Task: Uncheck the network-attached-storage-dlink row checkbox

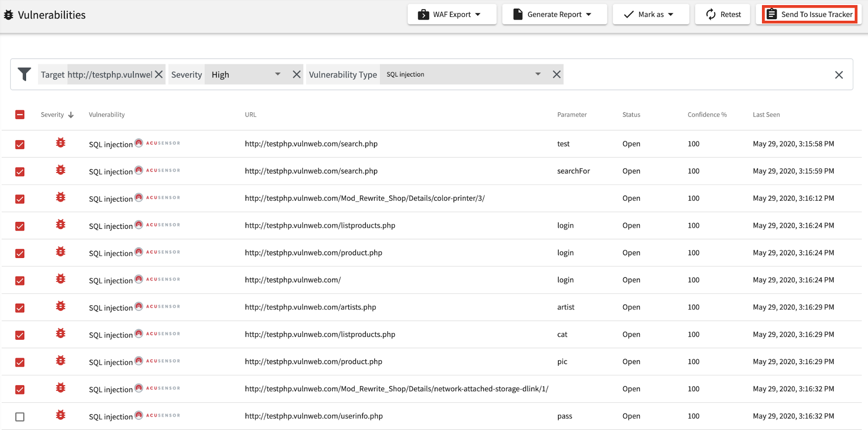Action: 20,390
